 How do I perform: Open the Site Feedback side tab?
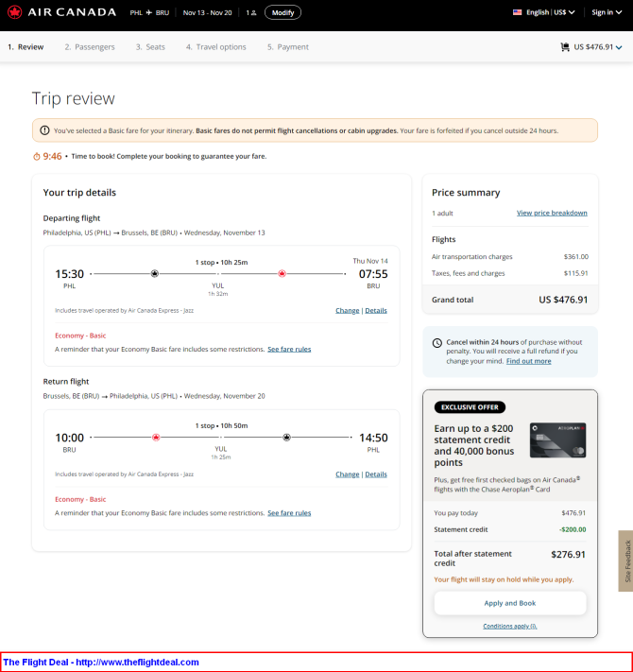tap(626, 560)
